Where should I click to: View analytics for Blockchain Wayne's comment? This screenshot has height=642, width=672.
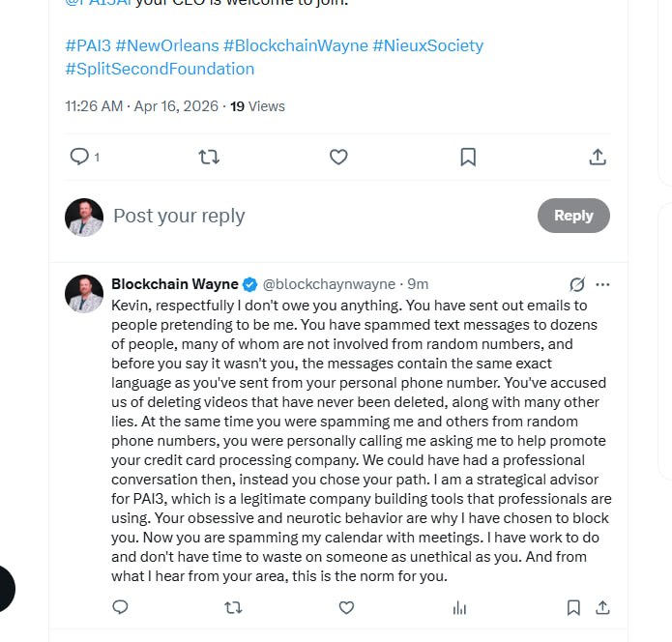[459, 607]
